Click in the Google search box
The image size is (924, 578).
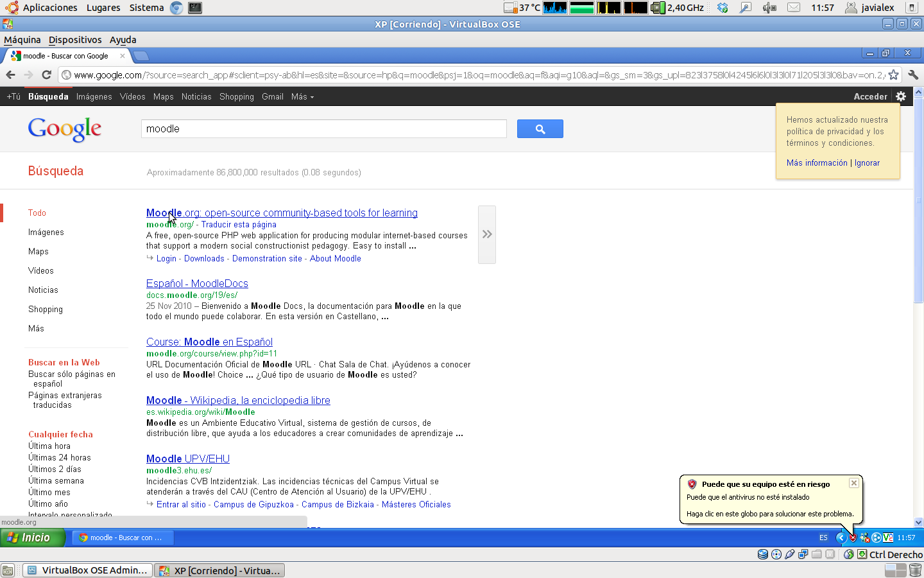pos(324,129)
